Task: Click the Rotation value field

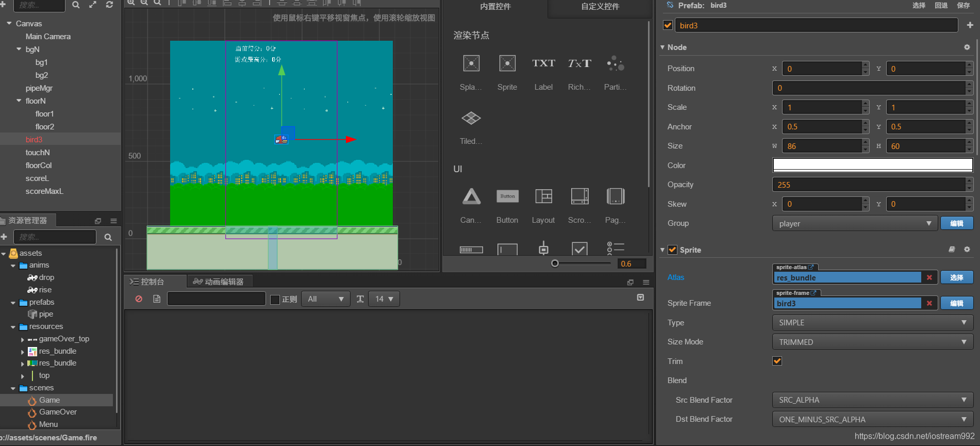Action: [869, 88]
